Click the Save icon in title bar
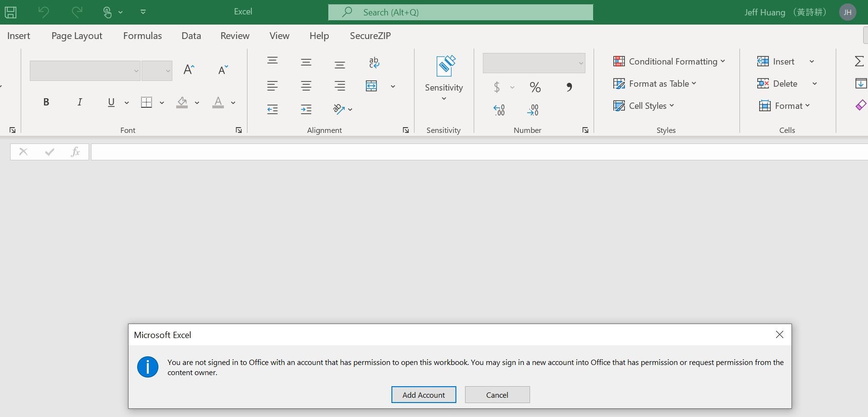 (x=11, y=12)
